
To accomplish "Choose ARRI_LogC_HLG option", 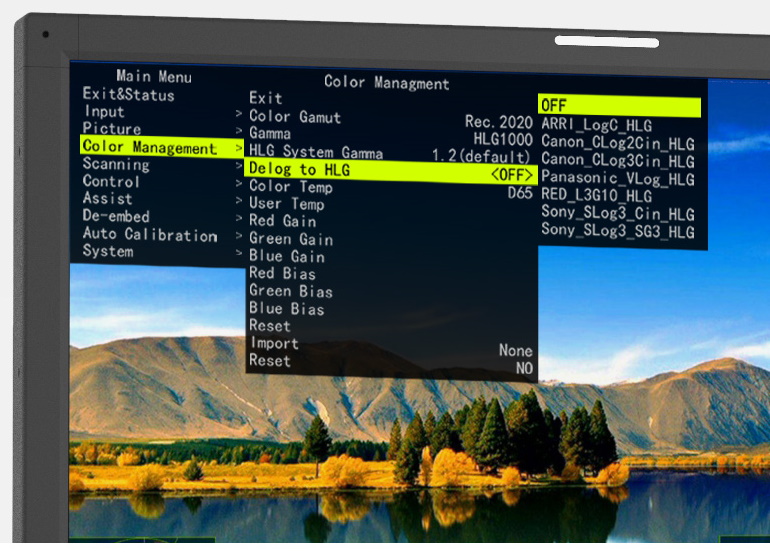I will [596, 125].
